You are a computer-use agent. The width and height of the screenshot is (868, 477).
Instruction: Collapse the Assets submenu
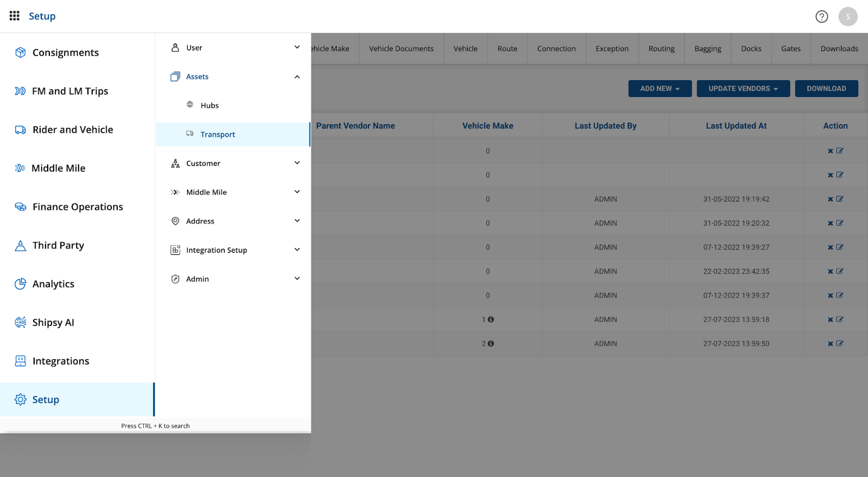coord(297,77)
